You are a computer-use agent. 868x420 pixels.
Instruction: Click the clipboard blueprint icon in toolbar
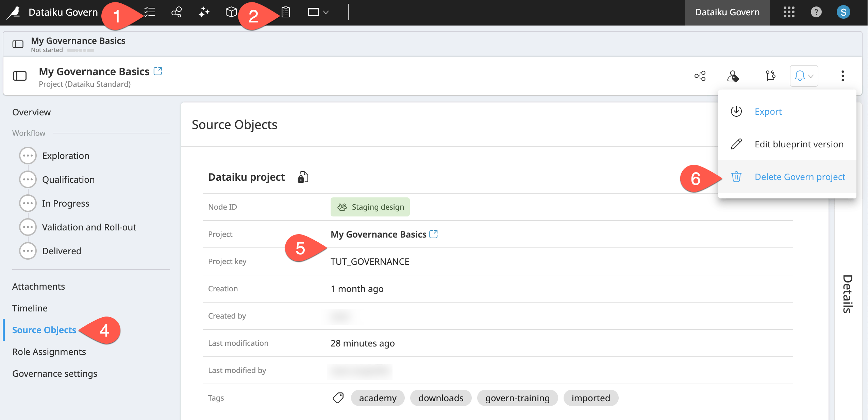[x=286, y=12]
